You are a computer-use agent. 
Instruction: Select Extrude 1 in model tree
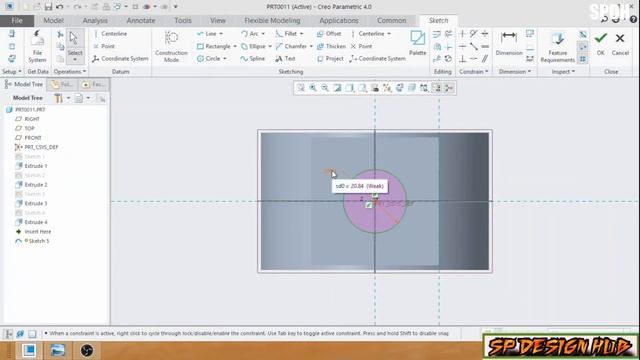point(31,166)
